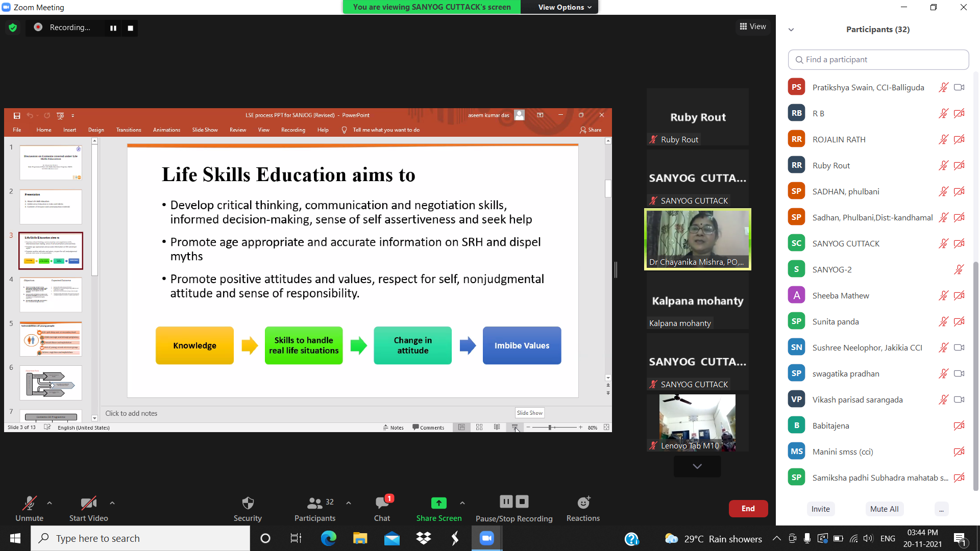Expand the View Options dropdown
Viewport: 980px width, 551px height.
coord(565,7)
